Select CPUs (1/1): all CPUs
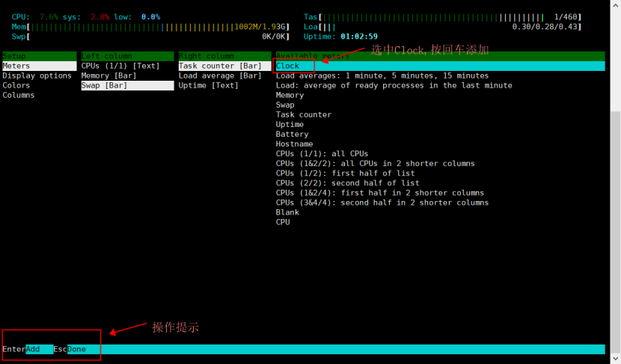The image size is (621, 364). coord(322,154)
